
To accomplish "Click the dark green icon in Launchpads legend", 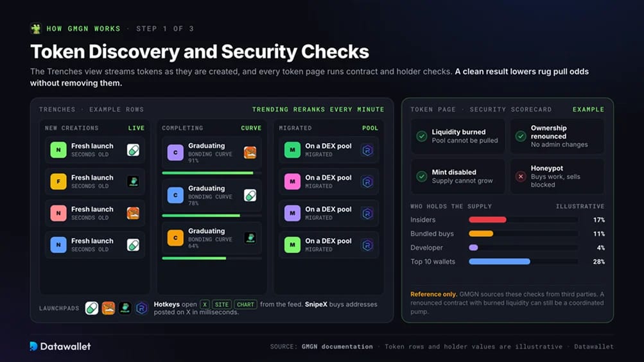I will tap(125, 308).
